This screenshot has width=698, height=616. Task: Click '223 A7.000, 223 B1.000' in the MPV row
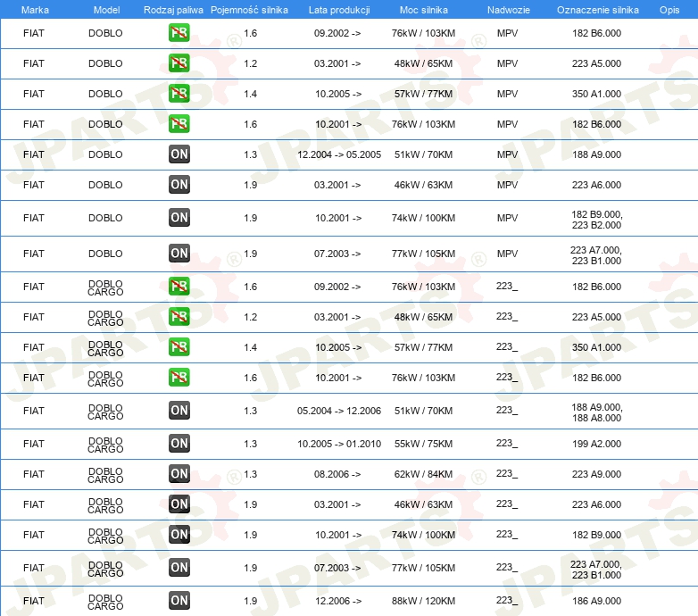point(596,255)
